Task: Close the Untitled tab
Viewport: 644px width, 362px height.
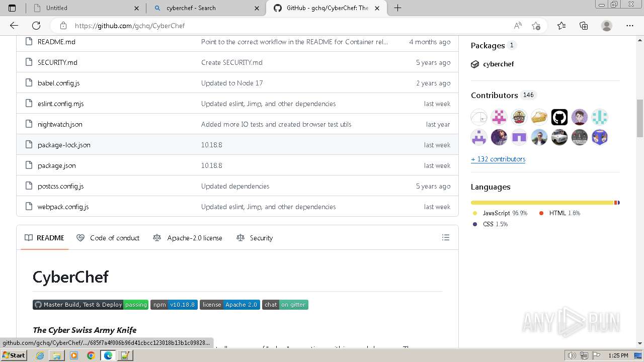Action: (137, 8)
